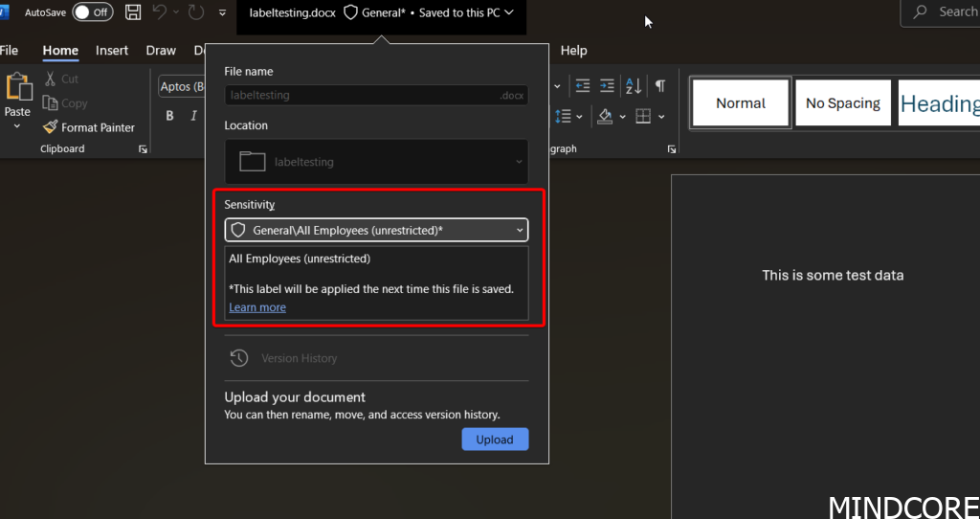Image resolution: width=980 pixels, height=519 pixels.
Task: Click the Format Painter brush icon
Action: (50, 127)
